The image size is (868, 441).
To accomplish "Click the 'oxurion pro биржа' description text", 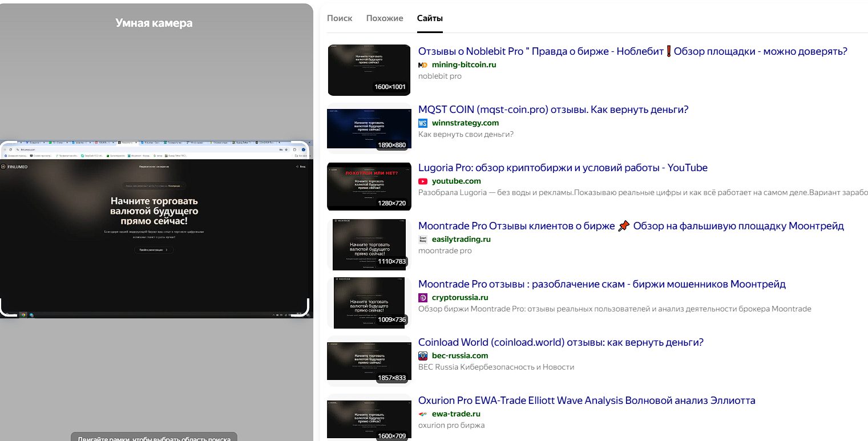I will (x=451, y=426).
